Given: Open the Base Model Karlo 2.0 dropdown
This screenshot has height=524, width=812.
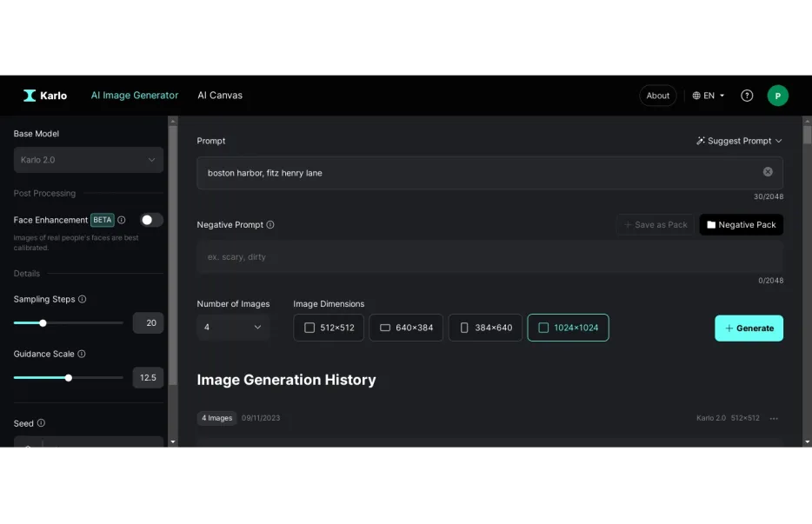Looking at the screenshot, I should click(x=88, y=160).
